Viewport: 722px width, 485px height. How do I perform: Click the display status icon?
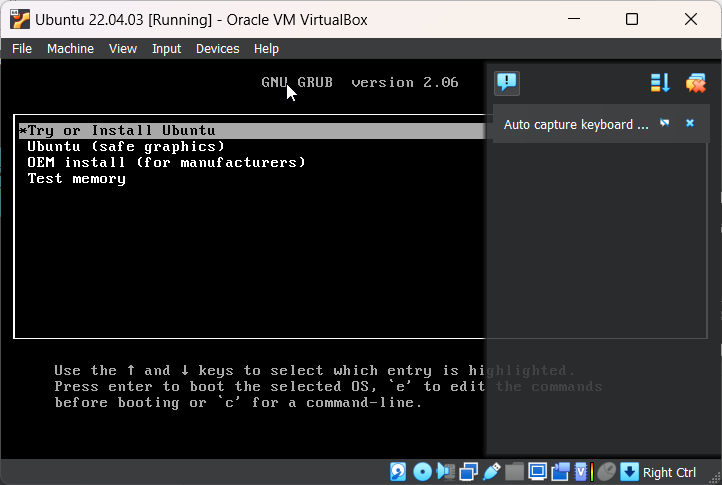[x=537, y=472]
